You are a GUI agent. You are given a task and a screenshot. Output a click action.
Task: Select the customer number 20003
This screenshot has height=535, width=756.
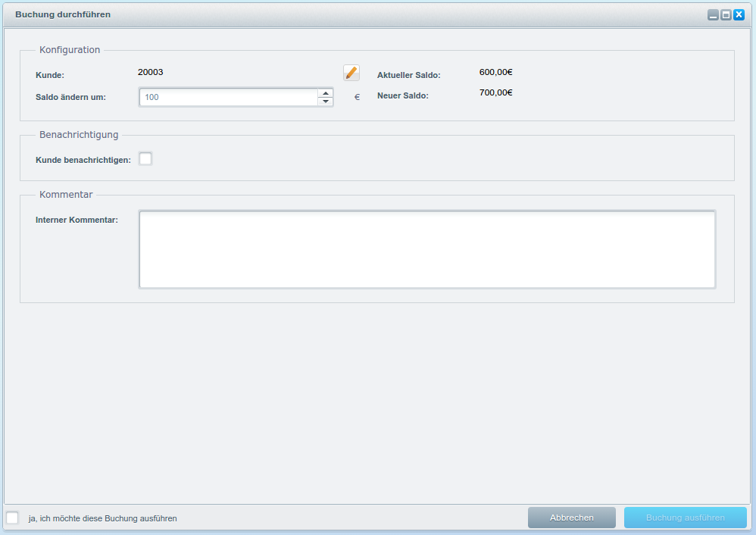(151, 73)
